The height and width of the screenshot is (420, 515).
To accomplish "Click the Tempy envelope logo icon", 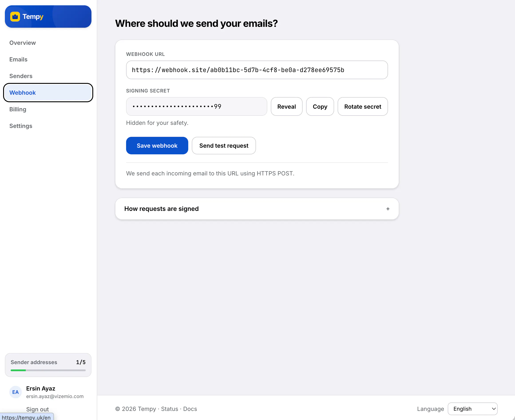I will click(15, 17).
